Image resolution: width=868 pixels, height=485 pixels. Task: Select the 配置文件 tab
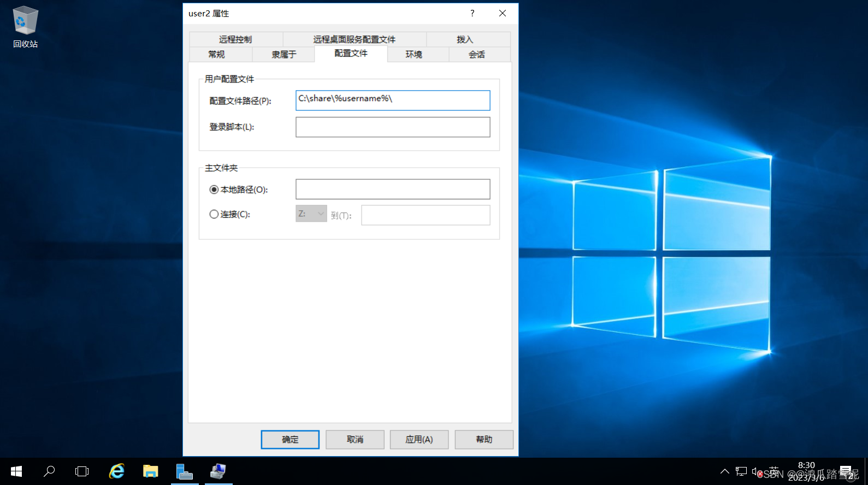[x=351, y=53]
